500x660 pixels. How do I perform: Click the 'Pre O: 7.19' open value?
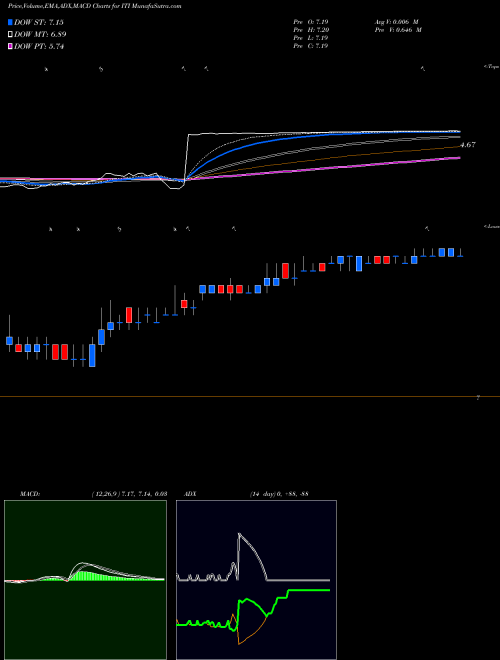click(311, 21)
